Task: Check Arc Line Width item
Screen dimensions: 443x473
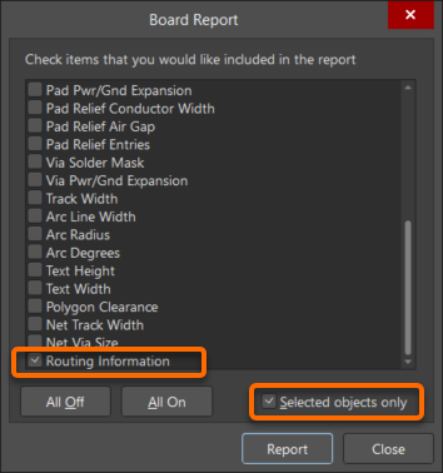Action: pyautogui.click(x=35, y=216)
